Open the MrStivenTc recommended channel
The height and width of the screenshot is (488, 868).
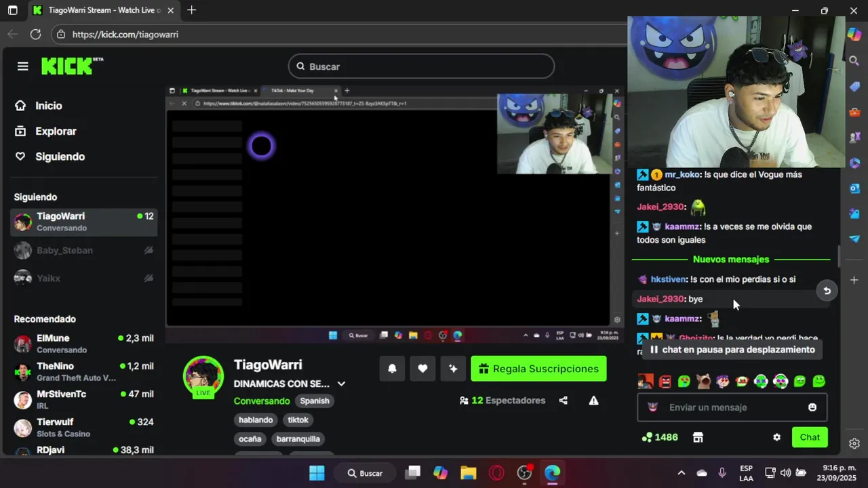pos(84,399)
